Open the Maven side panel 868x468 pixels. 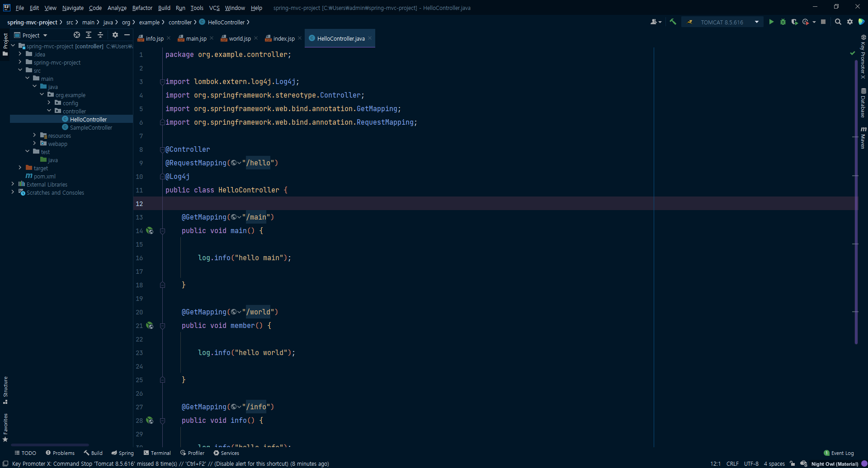point(863,138)
